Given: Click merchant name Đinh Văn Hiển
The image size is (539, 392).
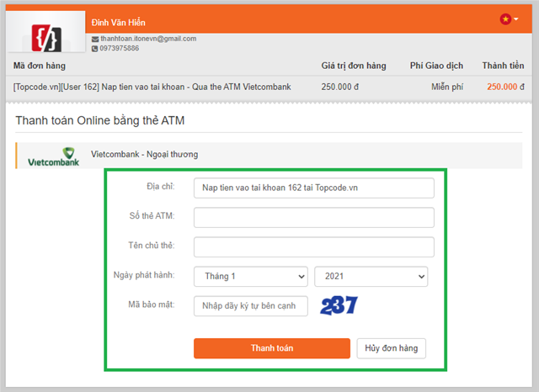Looking at the screenshot, I should (x=118, y=23).
